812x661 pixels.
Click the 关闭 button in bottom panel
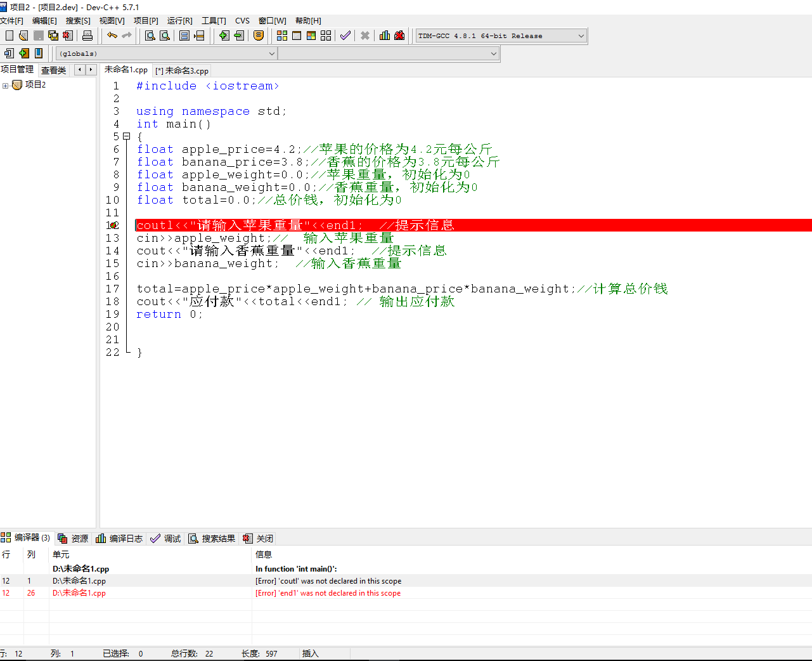click(x=259, y=539)
